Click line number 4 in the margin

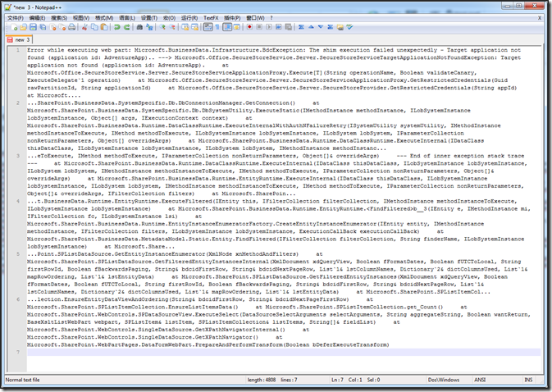click(18, 201)
